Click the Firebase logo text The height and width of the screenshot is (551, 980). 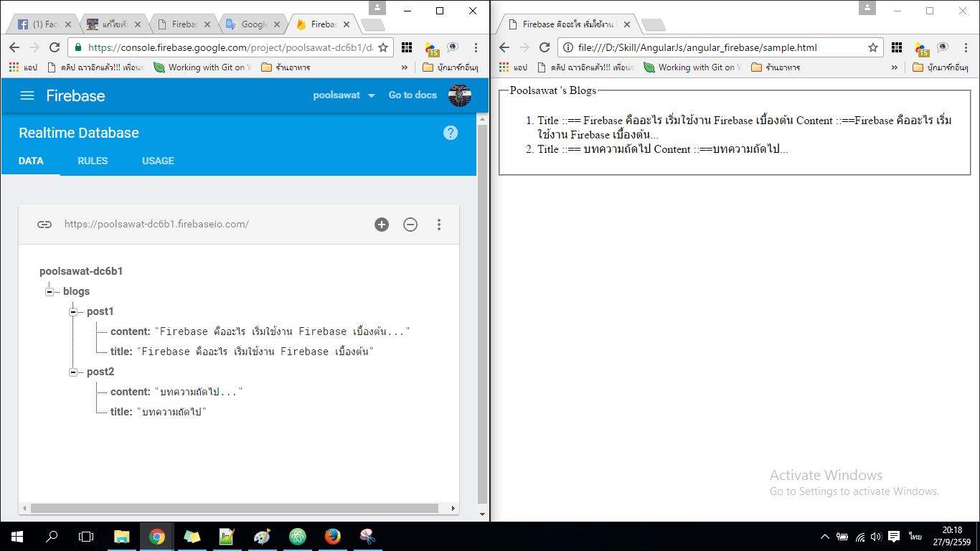pos(75,95)
